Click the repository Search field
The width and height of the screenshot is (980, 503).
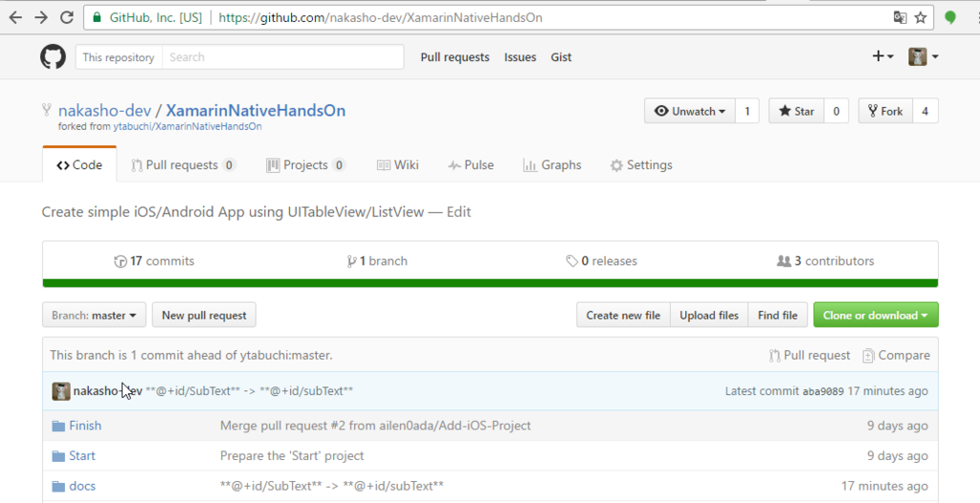282,56
